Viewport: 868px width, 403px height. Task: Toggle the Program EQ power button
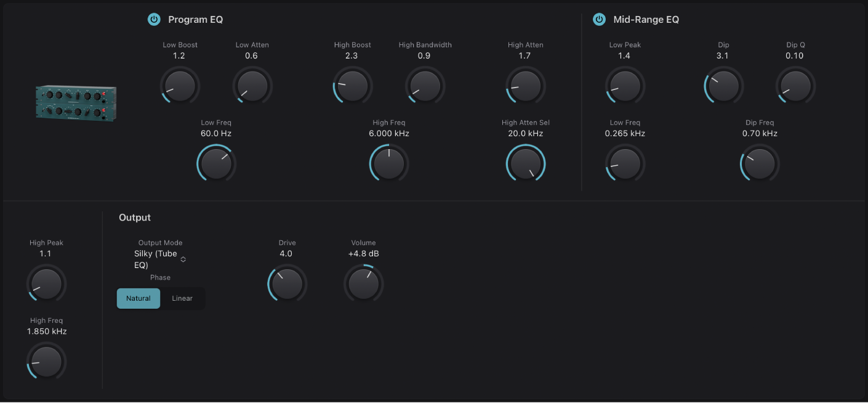[153, 19]
